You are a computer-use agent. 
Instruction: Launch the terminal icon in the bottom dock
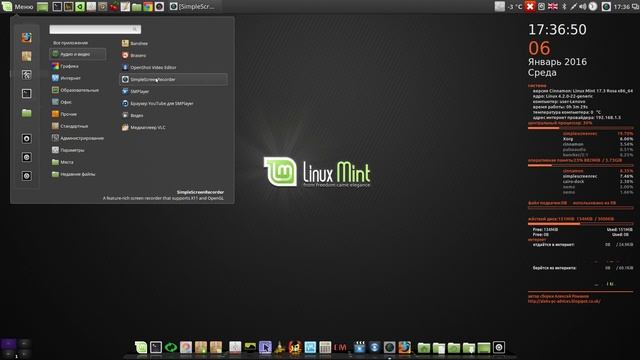pos(156,347)
